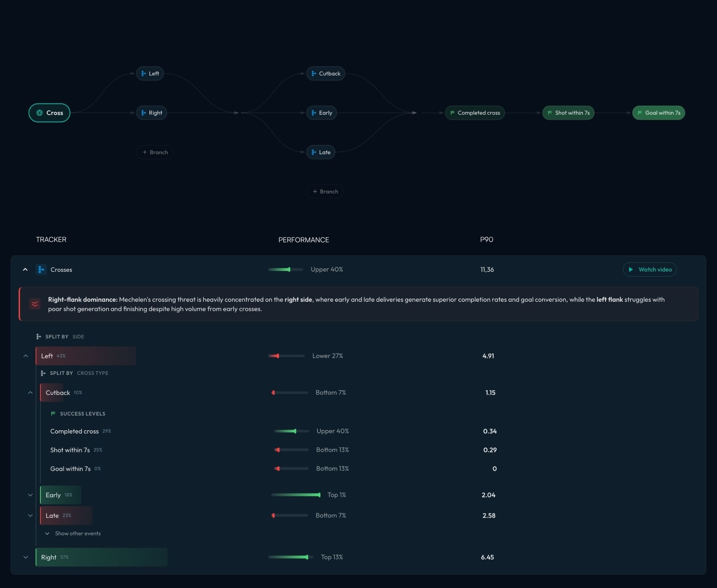
Task: Click the plus icon on lower Branch
Action: 315,192
